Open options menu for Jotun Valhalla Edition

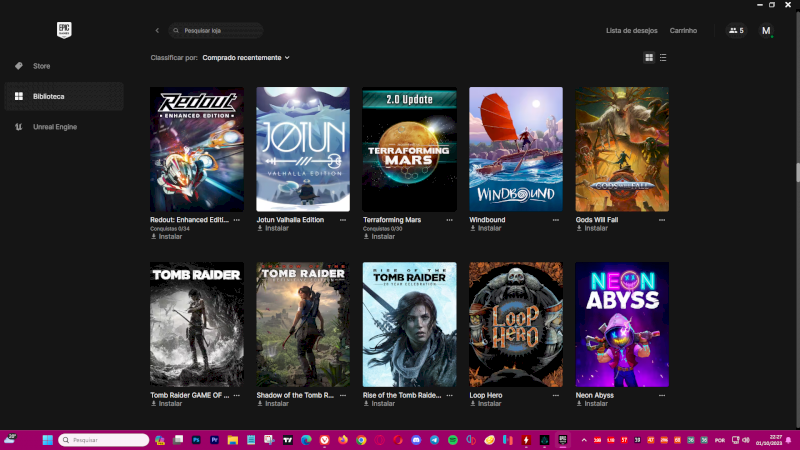(x=343, y=219)
